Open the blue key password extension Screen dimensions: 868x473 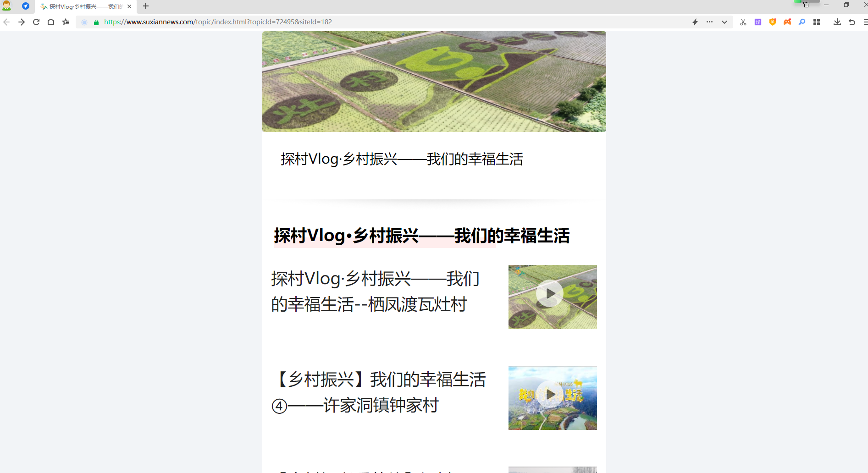802,22
